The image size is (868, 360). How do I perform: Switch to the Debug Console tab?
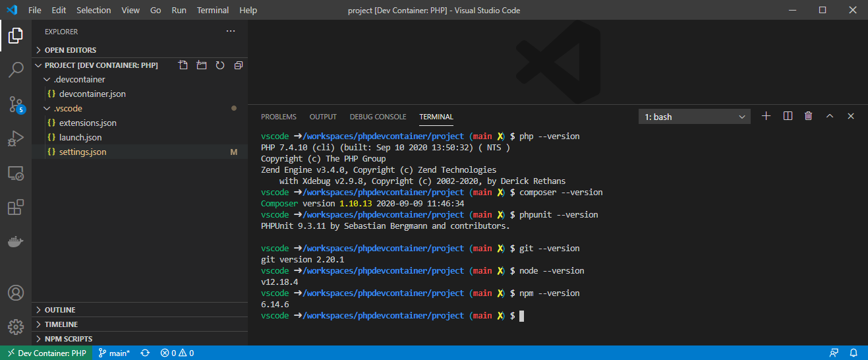click(x=378, y=117)
